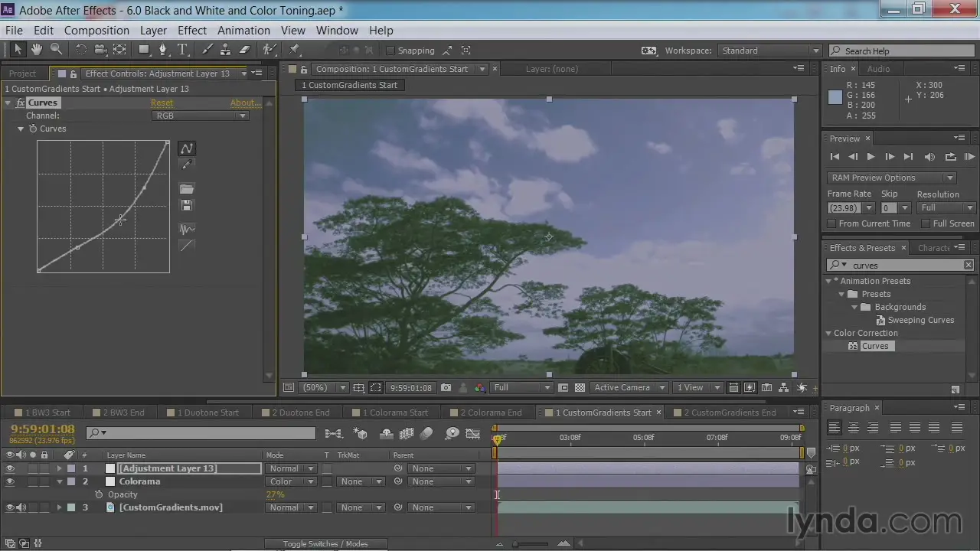Viewport: 980px width, 551px height.
Task: Click the Info panel color swatch
Action: coord(835,97)
